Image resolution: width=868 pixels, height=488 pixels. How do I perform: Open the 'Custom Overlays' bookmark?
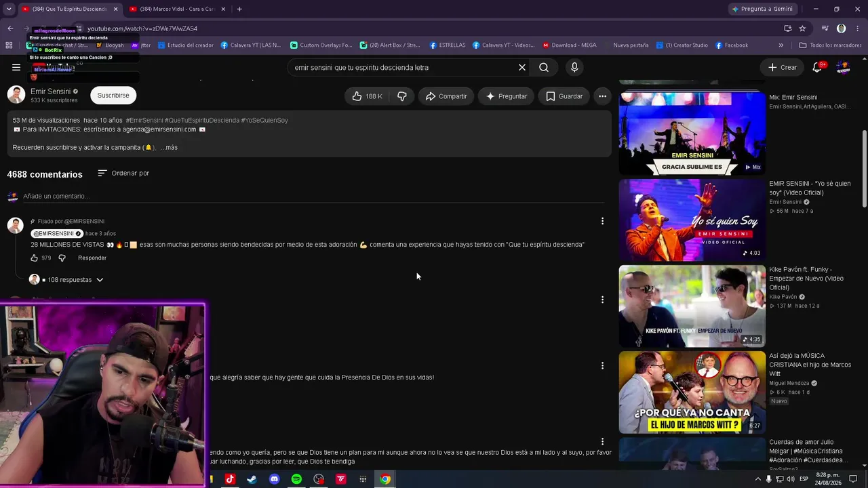point(321,45)
